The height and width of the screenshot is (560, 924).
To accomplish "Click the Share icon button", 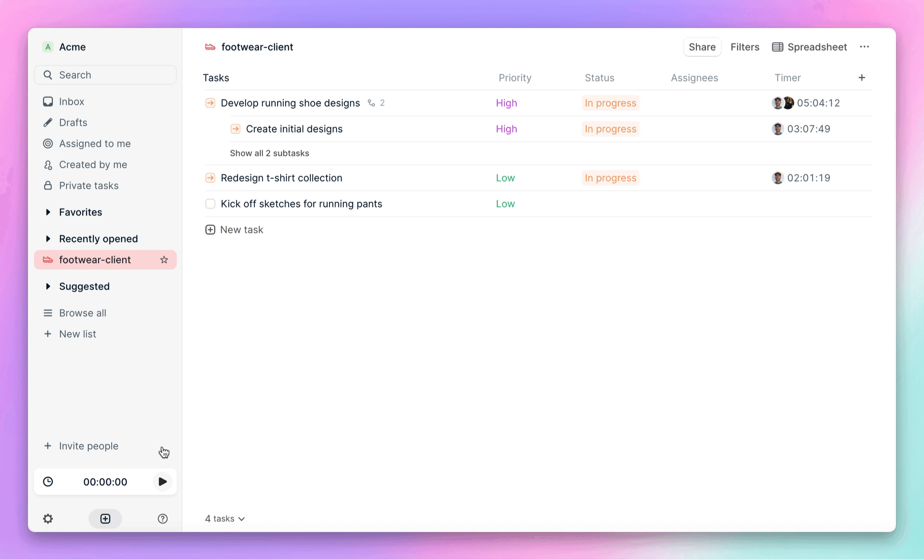I will click(702, 47).
